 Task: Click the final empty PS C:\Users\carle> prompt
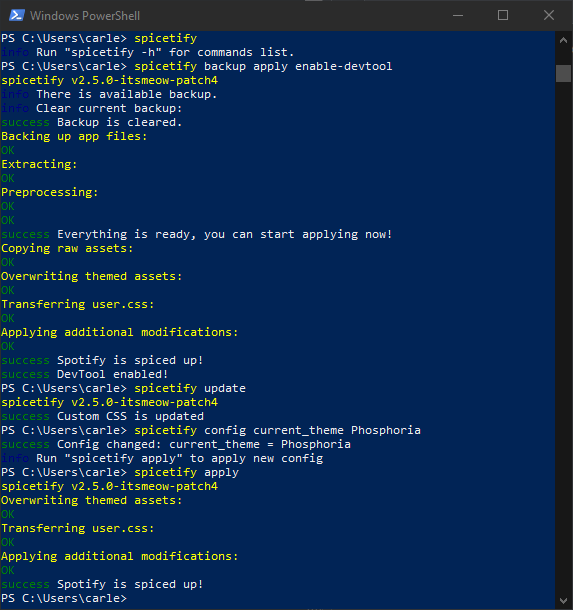coord(64,598)
